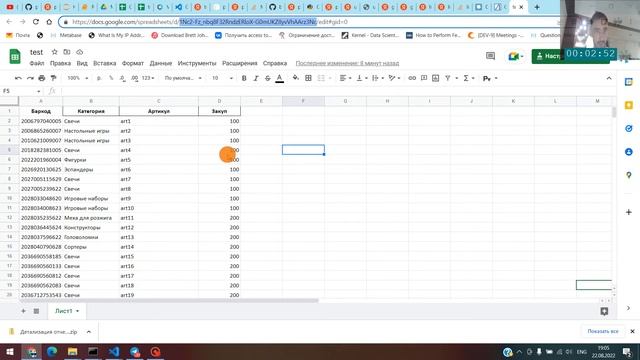This screenshot has height=360, width=640.
Task: Start a Google Meet call
Action: click(x=515, y=56)
